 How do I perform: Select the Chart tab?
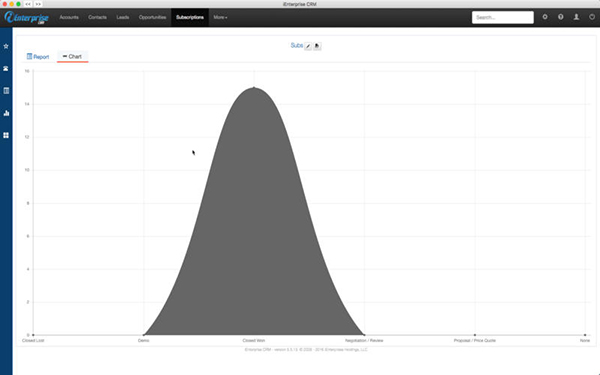72,56
